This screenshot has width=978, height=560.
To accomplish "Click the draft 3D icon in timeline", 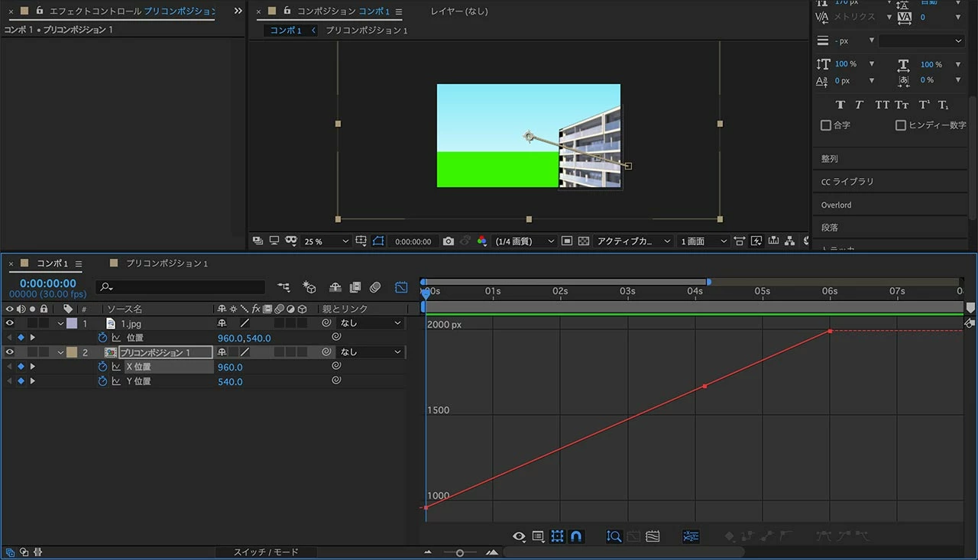I will point(309,287).
